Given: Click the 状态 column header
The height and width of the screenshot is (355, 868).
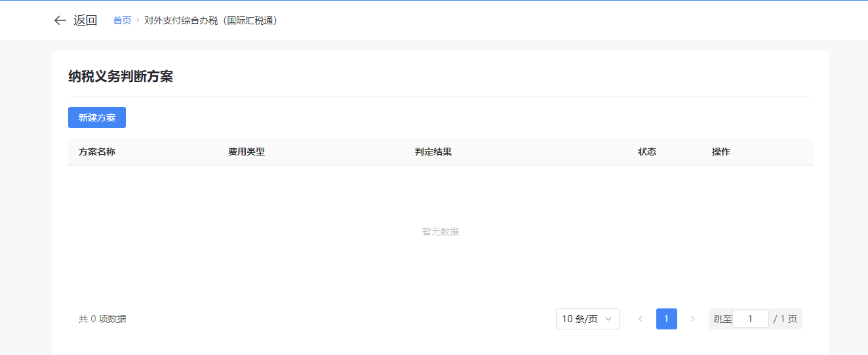Looking at the screenshot, I should [x=647, y=152].
